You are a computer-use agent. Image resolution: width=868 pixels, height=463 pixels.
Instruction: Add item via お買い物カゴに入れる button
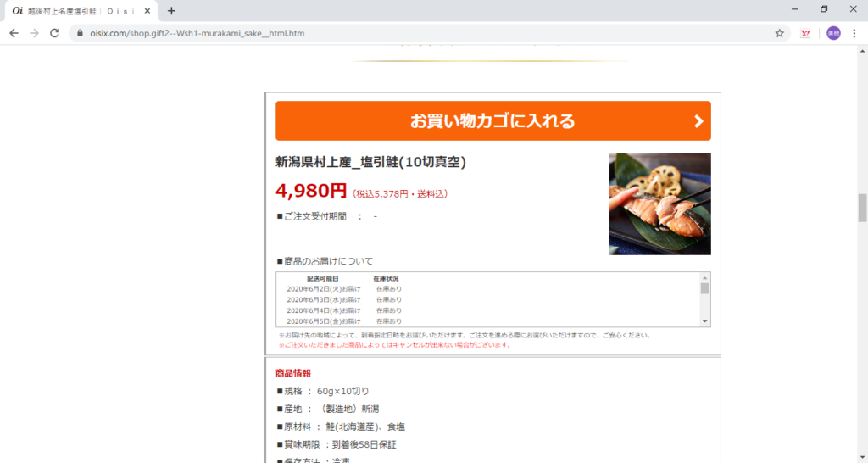tap(492, 120)
